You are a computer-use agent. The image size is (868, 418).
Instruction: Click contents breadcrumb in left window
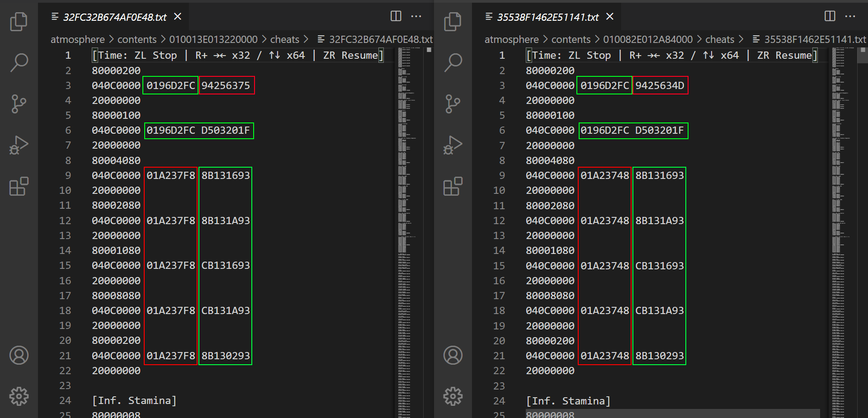[x=137, y=39]
